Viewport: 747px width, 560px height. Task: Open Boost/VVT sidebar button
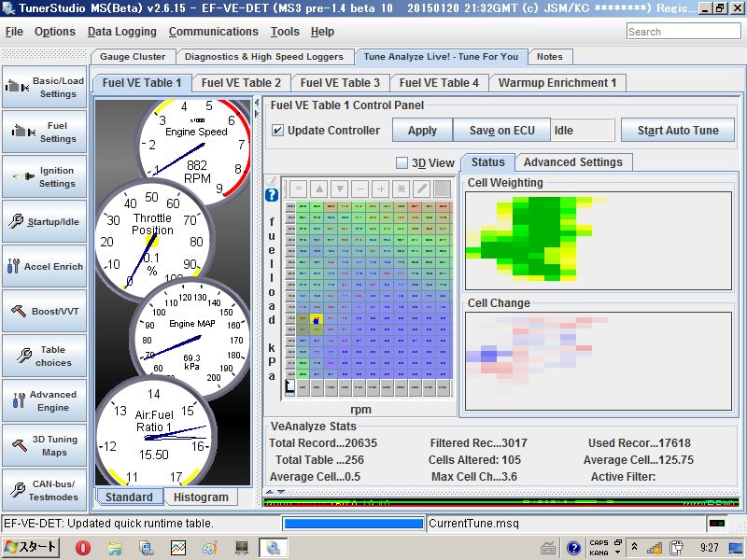(x=44, y=311)
